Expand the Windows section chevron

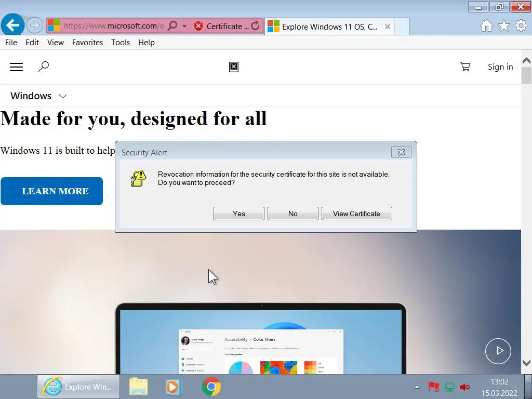click(63, 96)
